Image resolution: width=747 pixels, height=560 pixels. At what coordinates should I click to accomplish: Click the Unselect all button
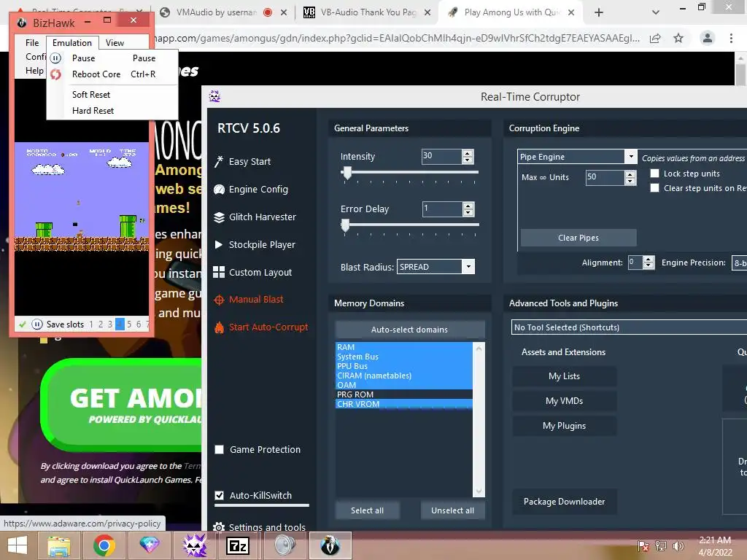(452, 510)
